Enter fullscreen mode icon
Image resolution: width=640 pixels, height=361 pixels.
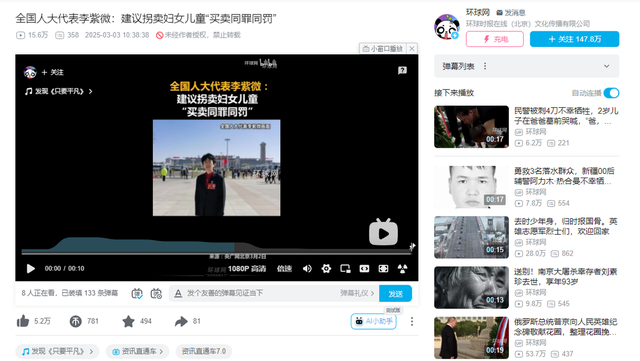[x=402, y=269]
